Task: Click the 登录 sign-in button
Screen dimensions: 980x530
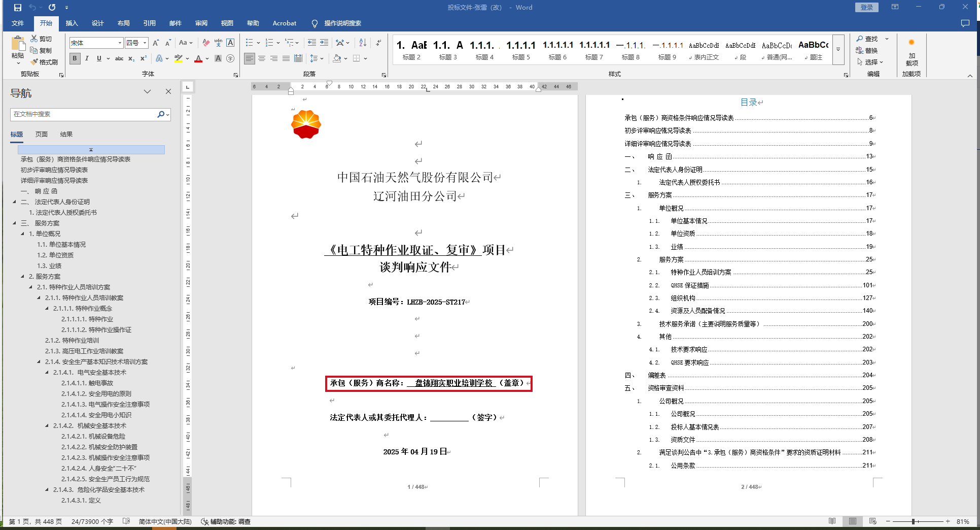Action: click(867, 8)
